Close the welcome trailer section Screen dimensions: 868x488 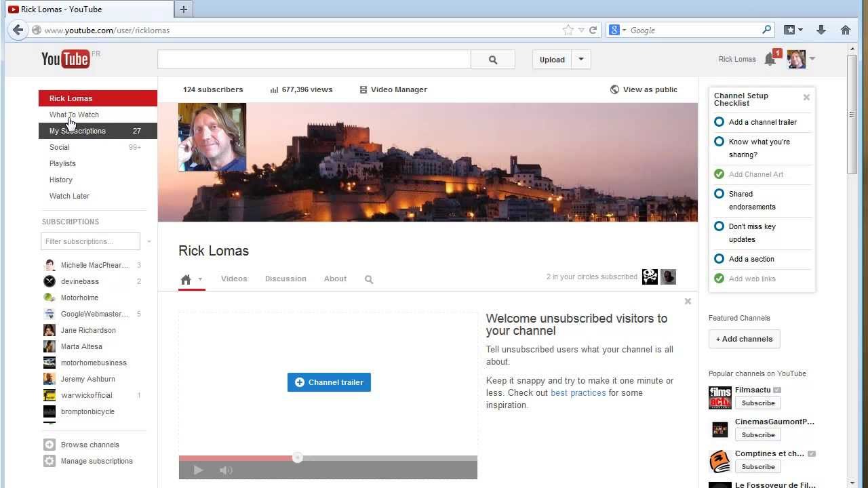point(688,301)
